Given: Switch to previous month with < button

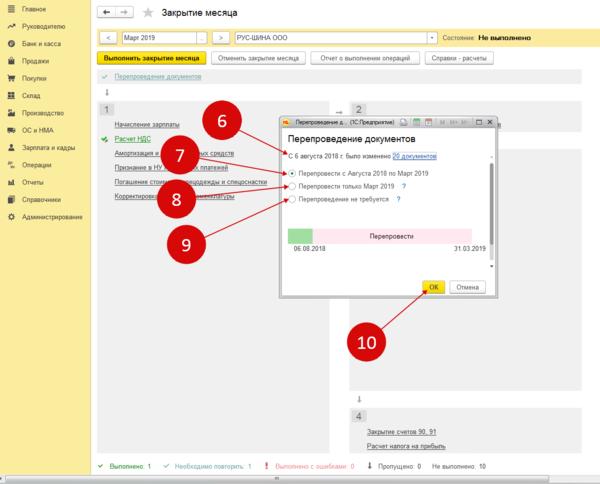Looking at the screenshot, I should pos(108,38).
